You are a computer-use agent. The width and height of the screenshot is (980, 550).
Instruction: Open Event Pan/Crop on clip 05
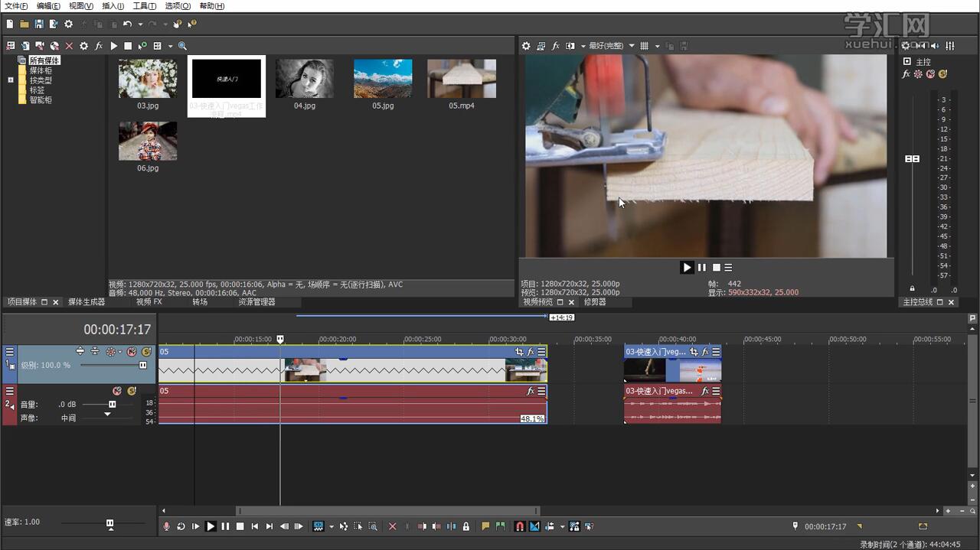click(x=519, y=352)
